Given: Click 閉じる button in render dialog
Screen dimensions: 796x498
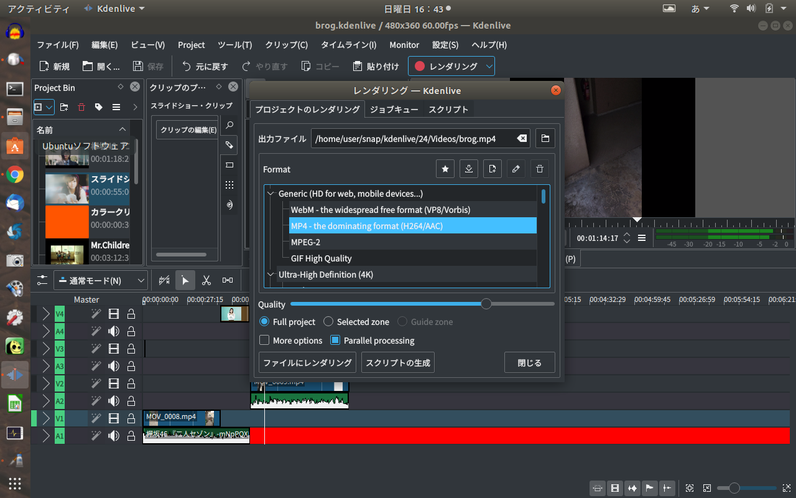Looking at the screenshot, I should coord(529,362).
